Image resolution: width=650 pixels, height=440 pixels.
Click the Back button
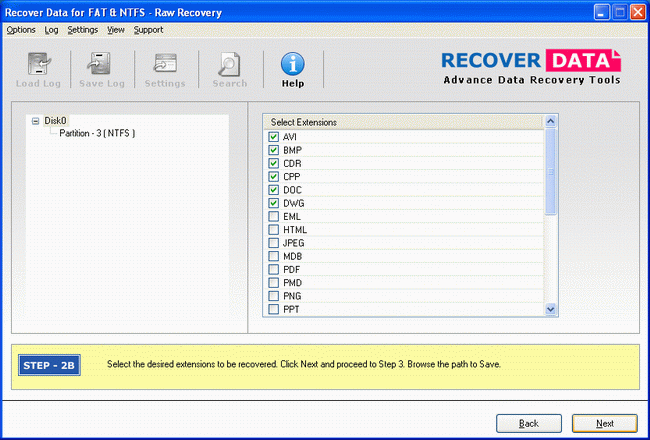[x=528, y=423]
